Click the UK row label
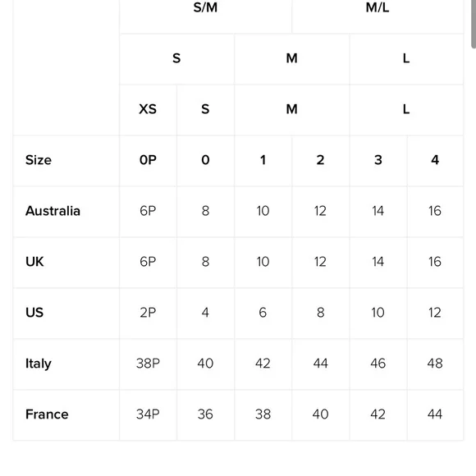Image resolution: width=476 pixels, height=476 pixels. point(34,262)
